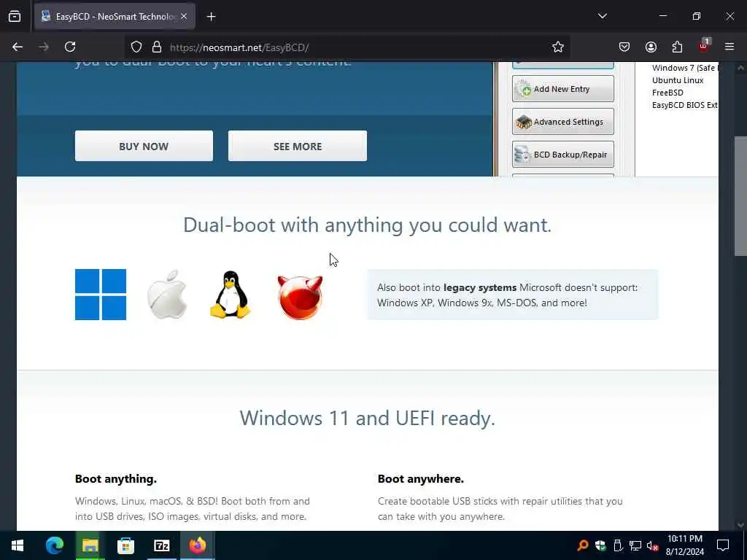Click the BCD Backup/Repair button
Screen dimensions: 747x560
pos(562,155)
